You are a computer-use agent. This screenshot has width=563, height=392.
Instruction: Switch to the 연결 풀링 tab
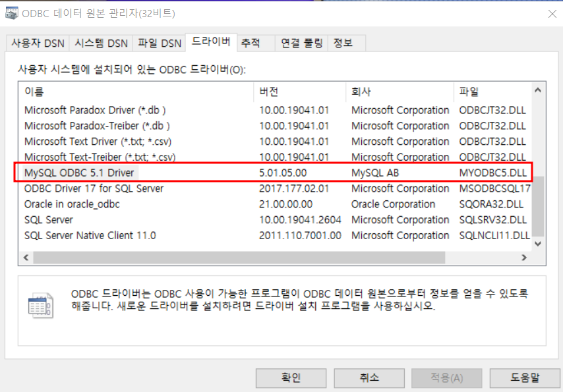click(302, 43)
